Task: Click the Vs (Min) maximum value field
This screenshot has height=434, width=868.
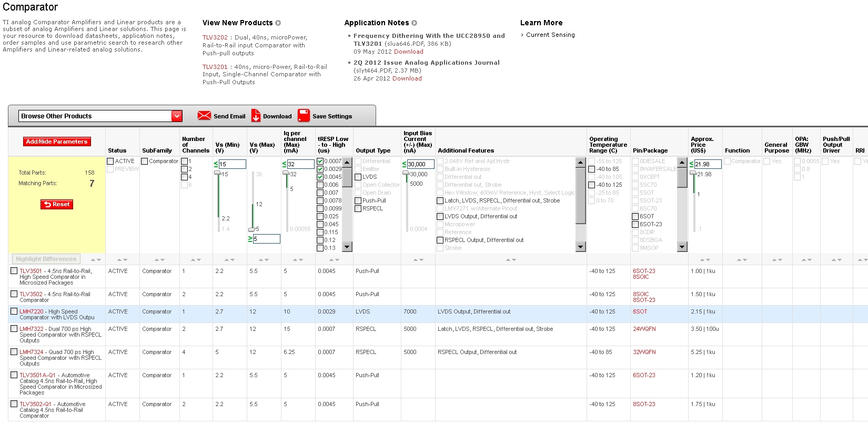Action: [x=232, y=164]
